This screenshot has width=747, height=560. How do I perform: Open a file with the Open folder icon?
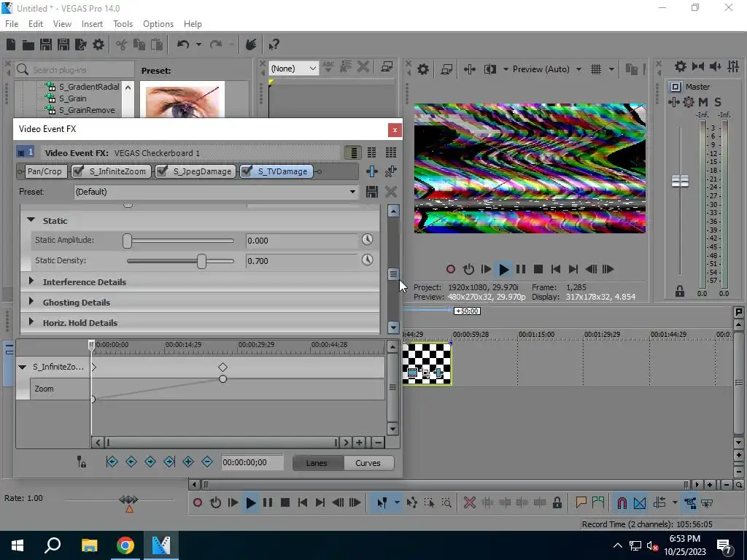point(28,44)
